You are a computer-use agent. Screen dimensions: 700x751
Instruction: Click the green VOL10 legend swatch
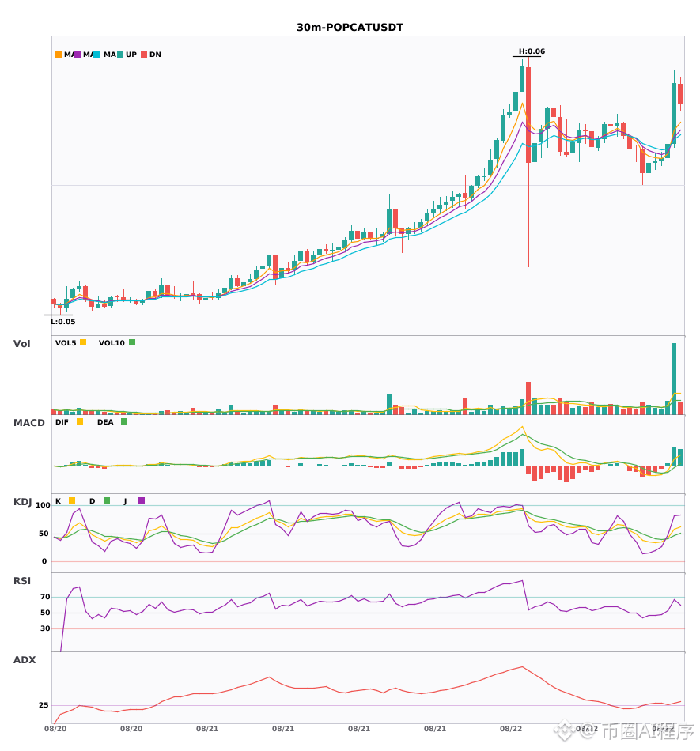click(x=132, y=342)
